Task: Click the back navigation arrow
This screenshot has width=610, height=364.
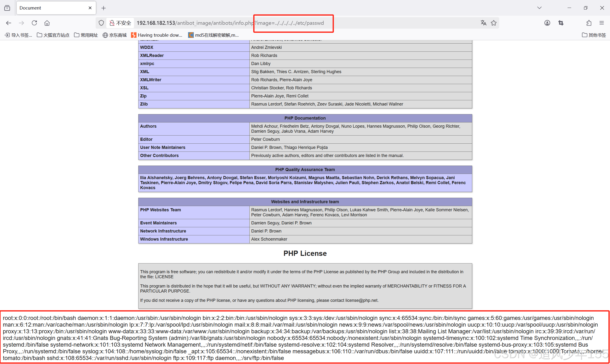Action: [9, 23]
